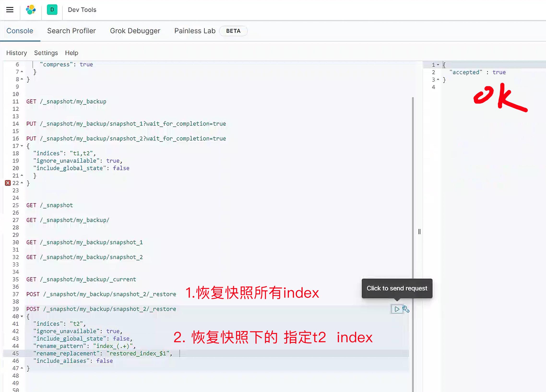Toggle the fold arrow at line 47
The image size is (546, 392).
22,368
